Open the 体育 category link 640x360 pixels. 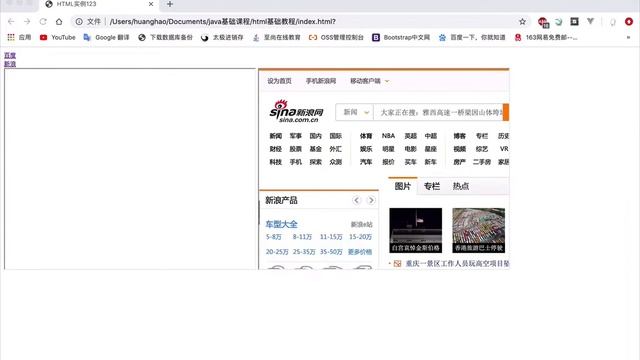click(x=366, y=136)
